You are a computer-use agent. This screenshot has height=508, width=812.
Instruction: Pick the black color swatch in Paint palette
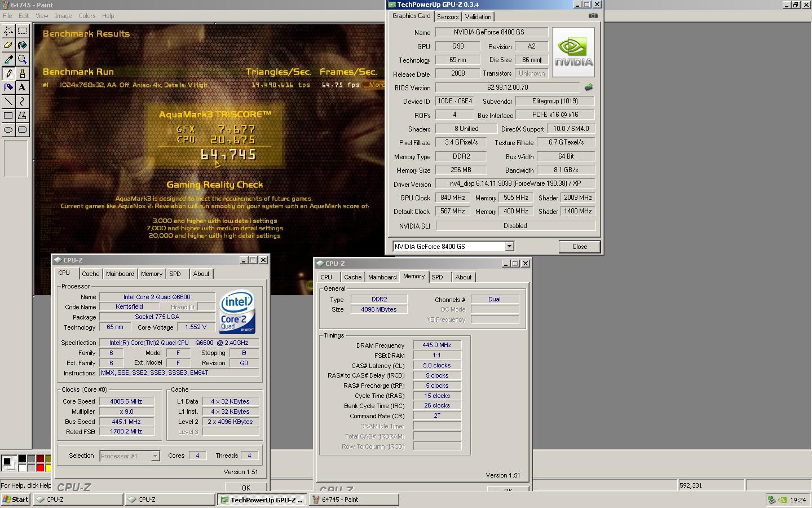(x=22, y=458)
